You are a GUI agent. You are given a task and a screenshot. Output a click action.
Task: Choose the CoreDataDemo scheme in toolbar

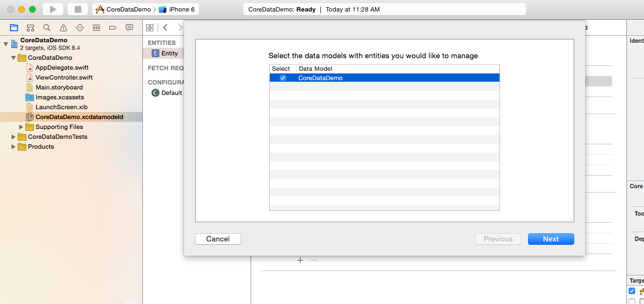(123, 9)
